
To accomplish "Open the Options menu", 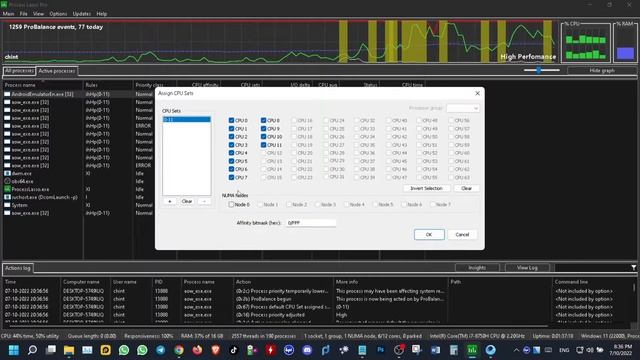I will point(58,13).
